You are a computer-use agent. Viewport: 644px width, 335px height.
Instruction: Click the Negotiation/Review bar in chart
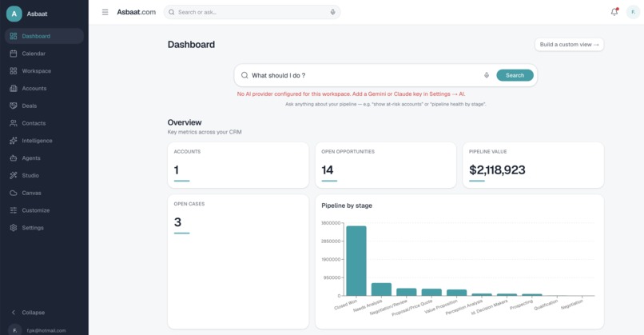coord(406,292)
